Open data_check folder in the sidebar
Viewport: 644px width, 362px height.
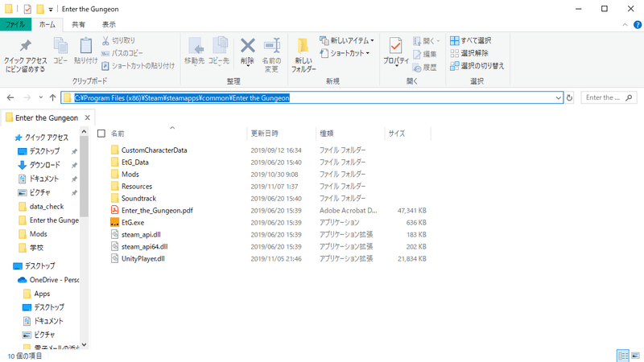coord(41,207)
